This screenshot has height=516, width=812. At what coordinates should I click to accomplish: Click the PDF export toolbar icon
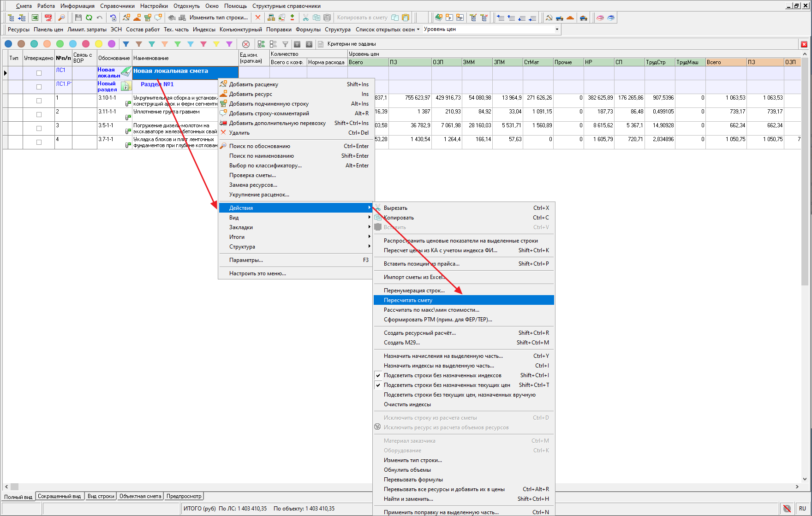click(x=48, y=18)
